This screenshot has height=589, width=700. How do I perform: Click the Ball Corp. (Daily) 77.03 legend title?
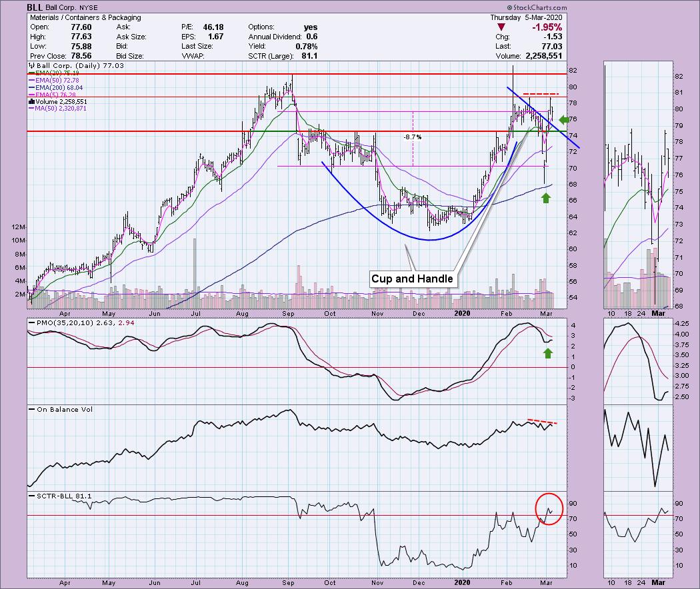pos(81,65)
